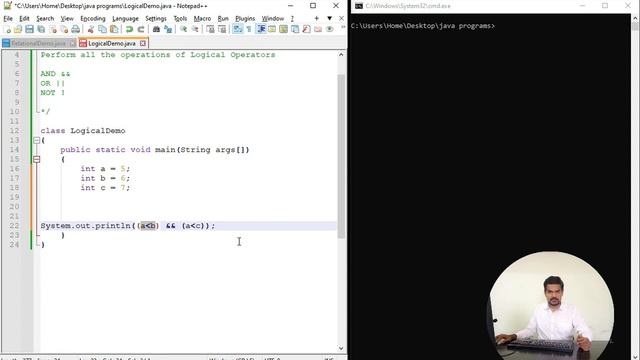640x360 pixels.
Task: Click the editor vertical scrollbar thumb
Action: coord(341,156)
